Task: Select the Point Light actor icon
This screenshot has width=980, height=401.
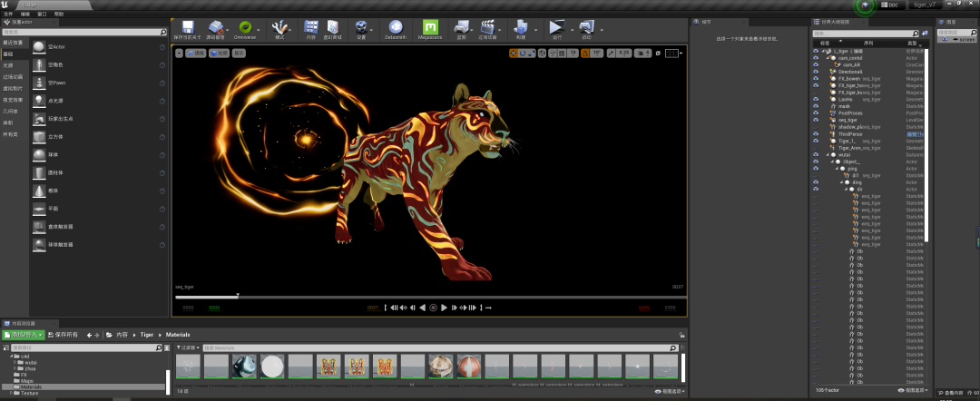Action: tap(39, 101)
